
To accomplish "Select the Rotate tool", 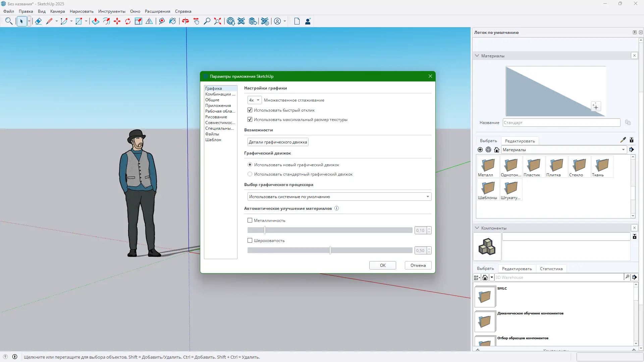I will pos(128,21).
